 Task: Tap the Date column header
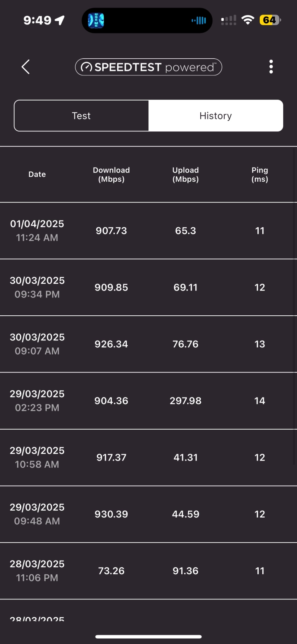(37, 174)
